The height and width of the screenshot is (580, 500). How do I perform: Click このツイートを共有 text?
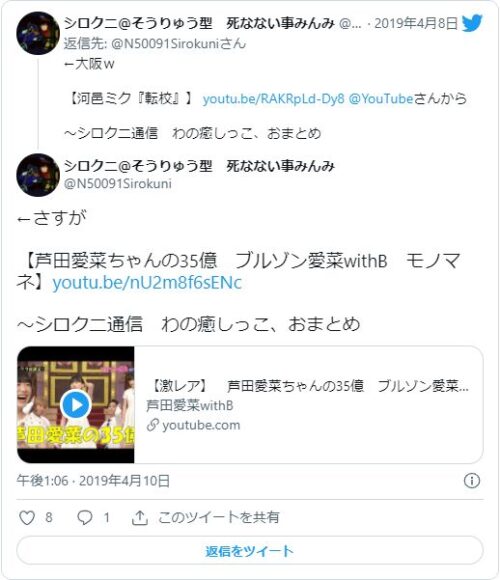219,517
